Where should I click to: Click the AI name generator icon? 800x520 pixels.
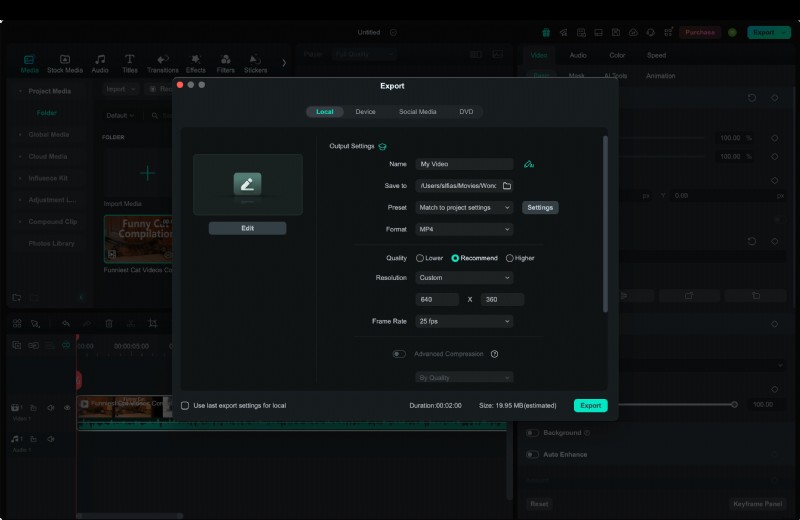[529, 164]
